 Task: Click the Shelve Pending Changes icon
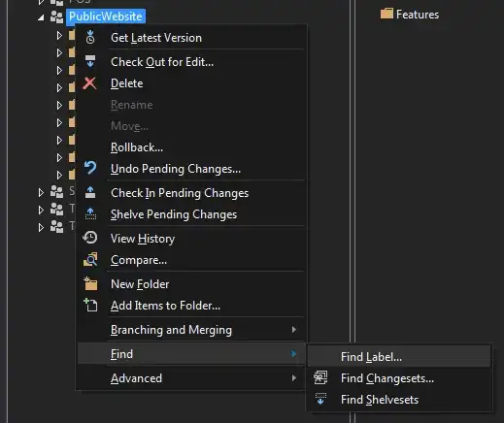tap(90, 213)
